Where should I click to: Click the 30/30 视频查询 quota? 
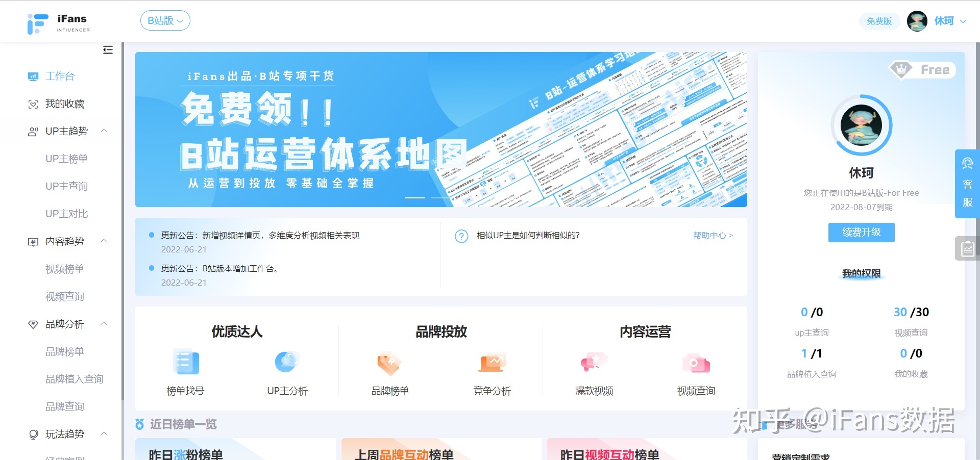pyautogui.click(x=911, y=321)
